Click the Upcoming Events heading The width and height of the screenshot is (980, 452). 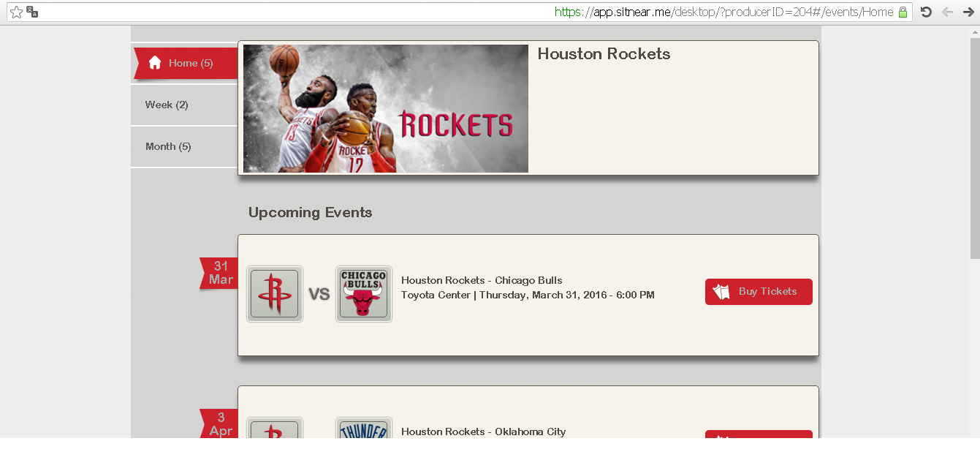(310, 213)
